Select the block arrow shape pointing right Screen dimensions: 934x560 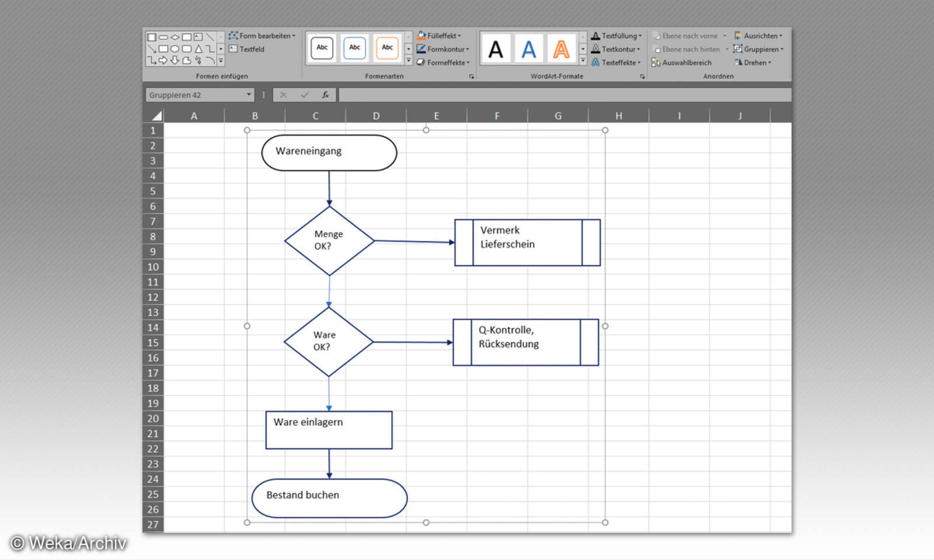coord(163,61)
